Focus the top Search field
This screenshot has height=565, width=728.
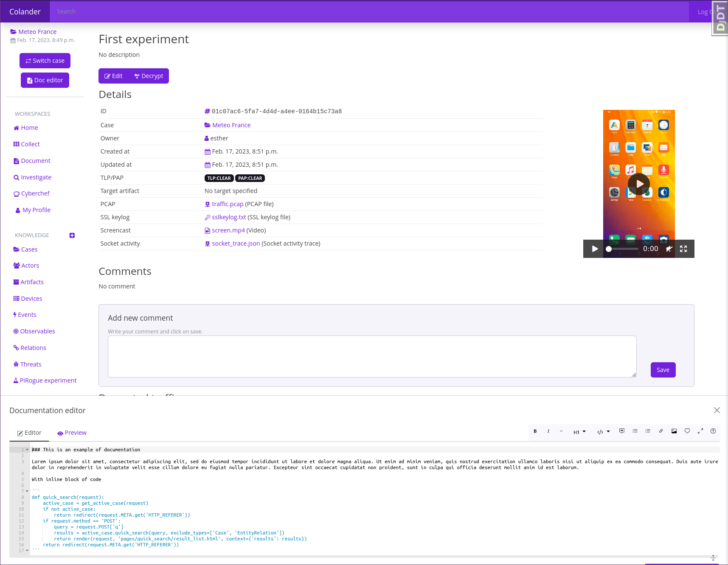click(x=369, y=11)
